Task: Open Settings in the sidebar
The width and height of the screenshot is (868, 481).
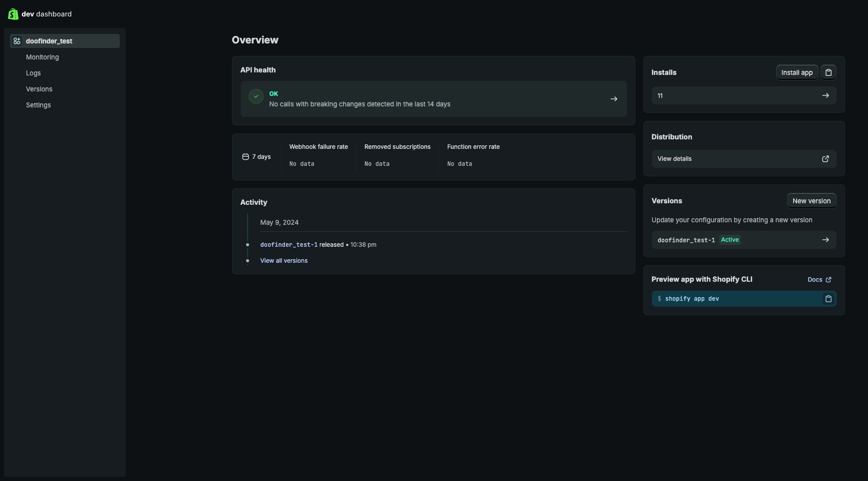Action: click(x=38, y=105)
